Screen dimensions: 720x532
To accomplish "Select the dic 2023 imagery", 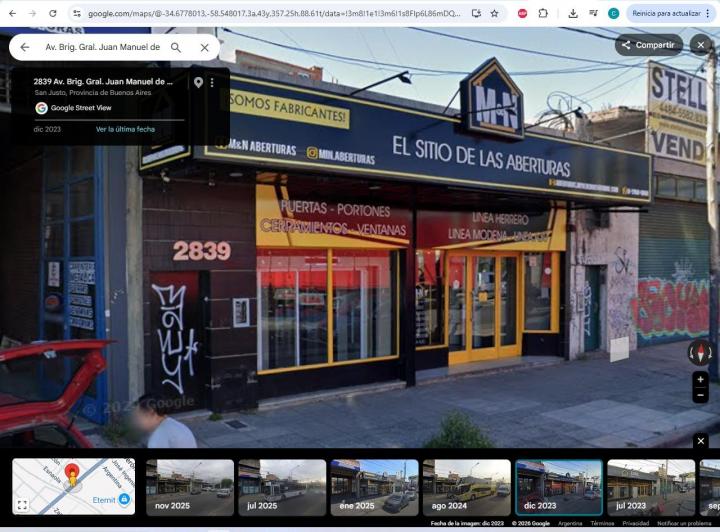I will (x=559, y=487).
